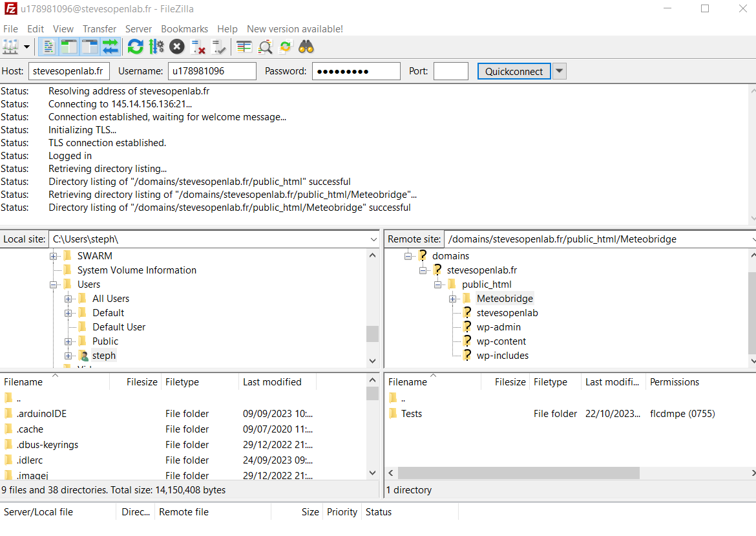Screen dimensions: 756x536
Task: Click the FileZilla logo in title bar
Action: (10, 8)
